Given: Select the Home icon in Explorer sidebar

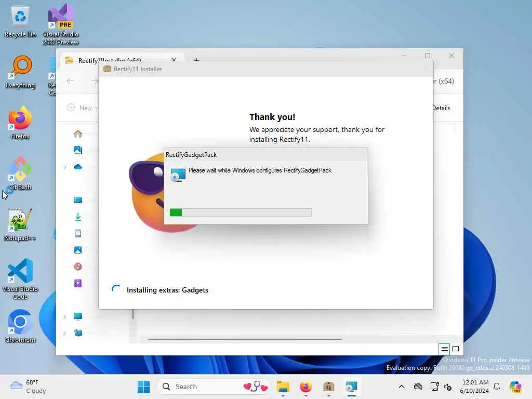Looking at the screenshot, I should [x=78, y=134].
